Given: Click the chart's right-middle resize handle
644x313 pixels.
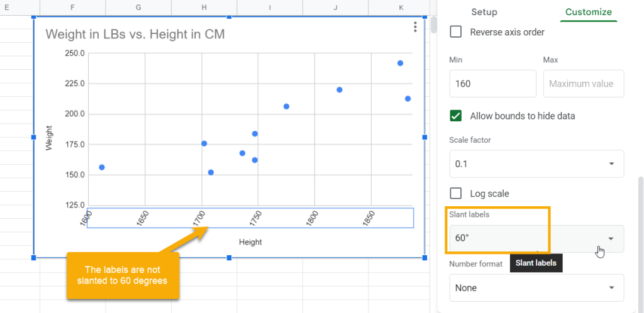Looking at the screenshot, I should point(425,137).
